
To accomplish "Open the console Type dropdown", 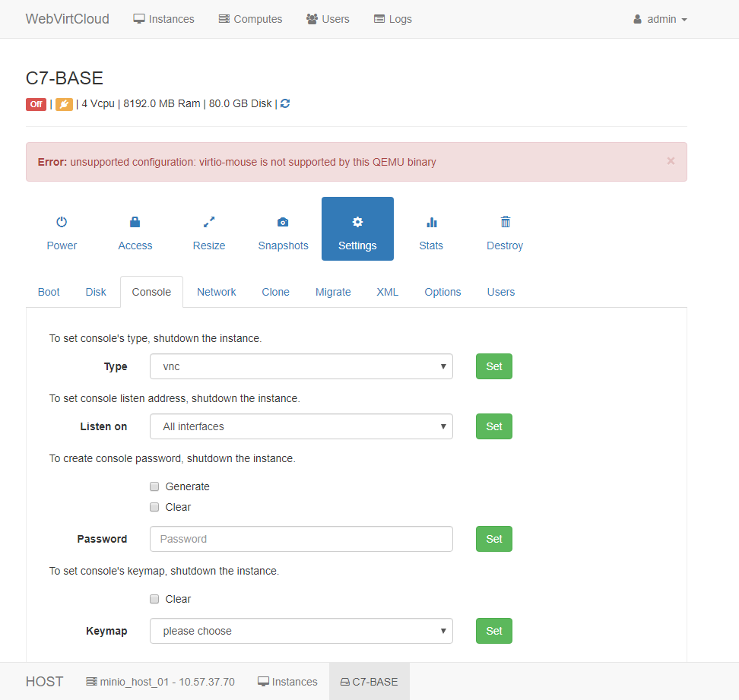I will [300, 366].
